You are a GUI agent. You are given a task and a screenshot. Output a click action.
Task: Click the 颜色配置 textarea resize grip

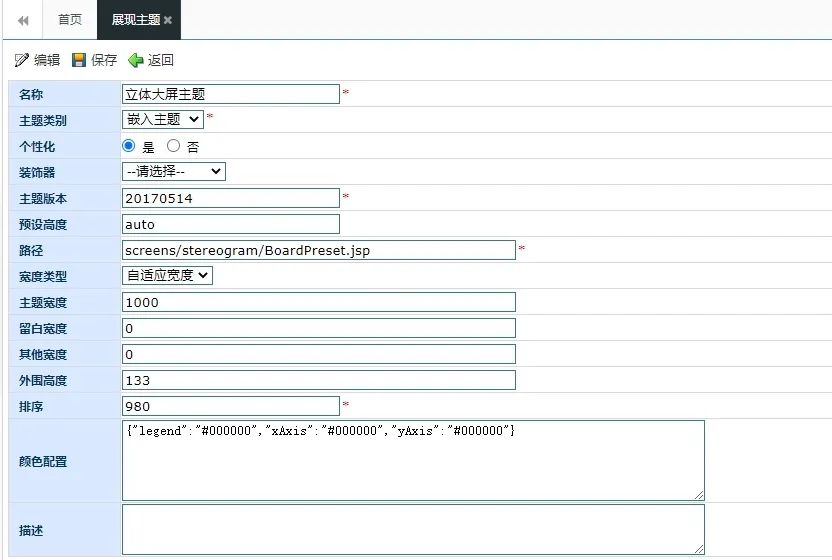pos(699,495)
